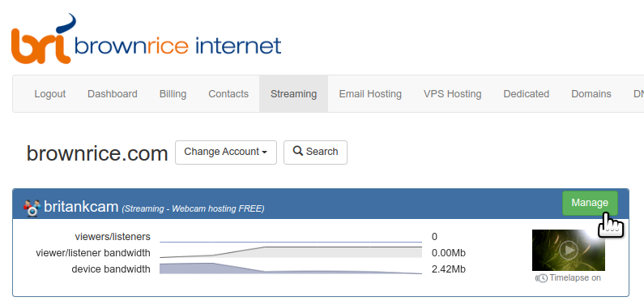Click Logout in the navigation bar
644x305 pixels.
(x=50, y=94)
